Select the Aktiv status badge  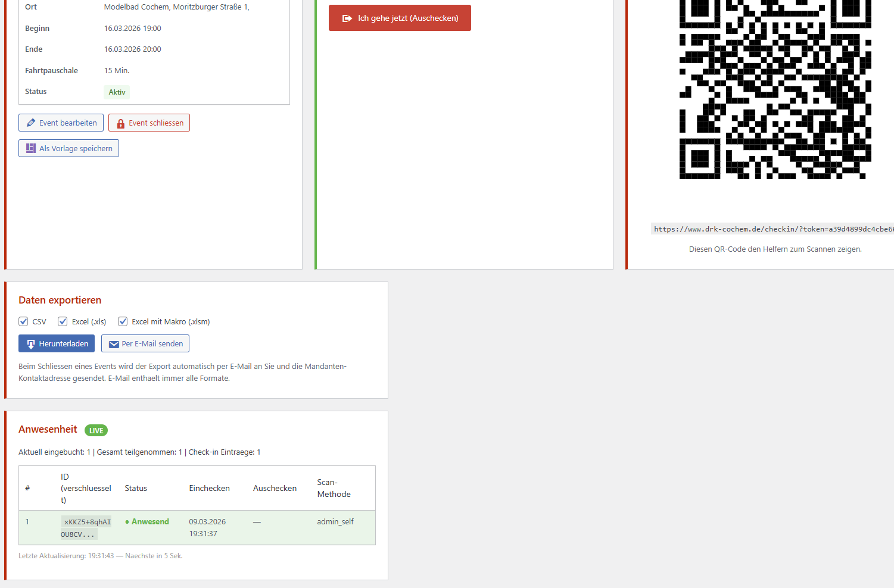(117, 92)
